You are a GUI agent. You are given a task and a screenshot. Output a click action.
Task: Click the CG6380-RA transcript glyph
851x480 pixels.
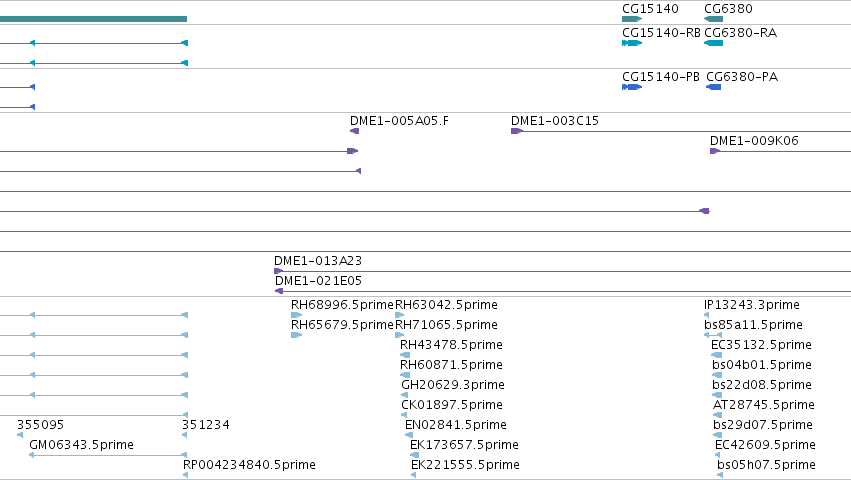click(x=713, y=43)
